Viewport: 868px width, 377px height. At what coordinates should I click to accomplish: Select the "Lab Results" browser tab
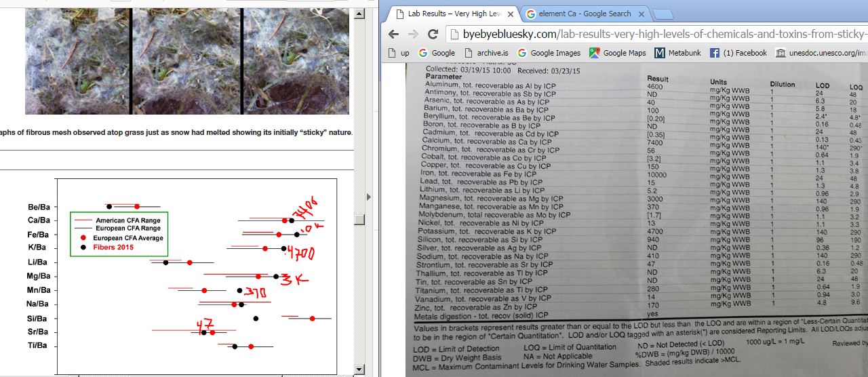(x=454, y=14)
